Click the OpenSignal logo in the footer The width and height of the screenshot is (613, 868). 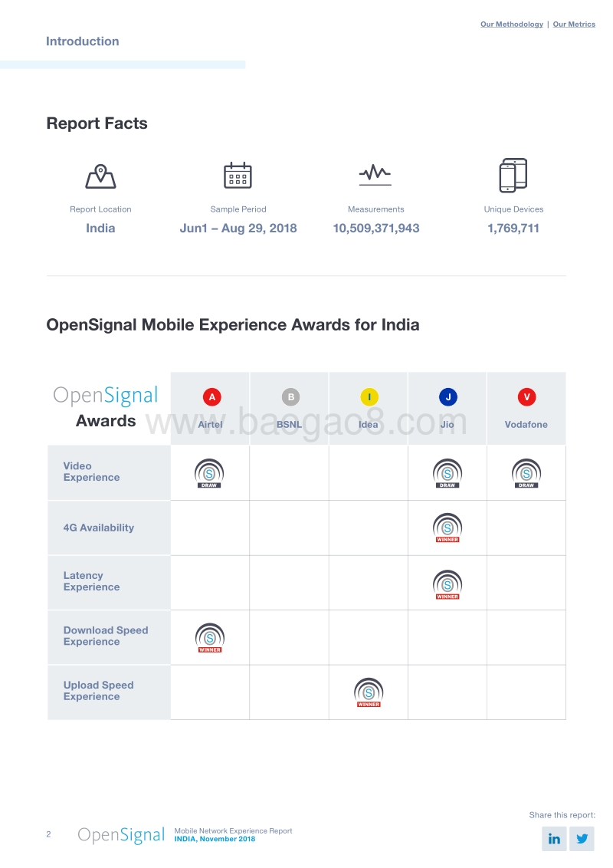point(121,835)
